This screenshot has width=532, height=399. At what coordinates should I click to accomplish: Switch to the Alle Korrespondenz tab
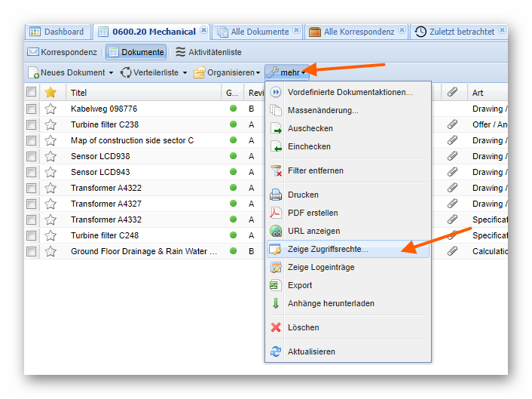click(x=358, y=32)
